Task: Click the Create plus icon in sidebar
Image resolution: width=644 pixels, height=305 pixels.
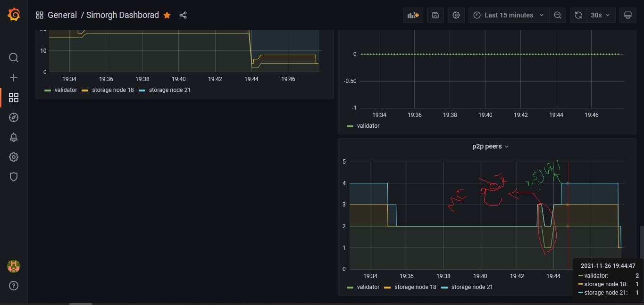Action: pos(14,78)
